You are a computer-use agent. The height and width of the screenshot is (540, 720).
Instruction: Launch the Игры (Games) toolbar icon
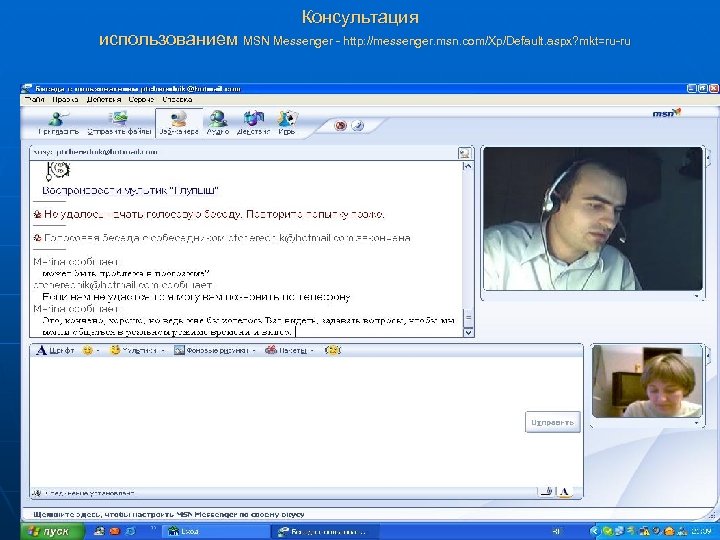(287, 124)
